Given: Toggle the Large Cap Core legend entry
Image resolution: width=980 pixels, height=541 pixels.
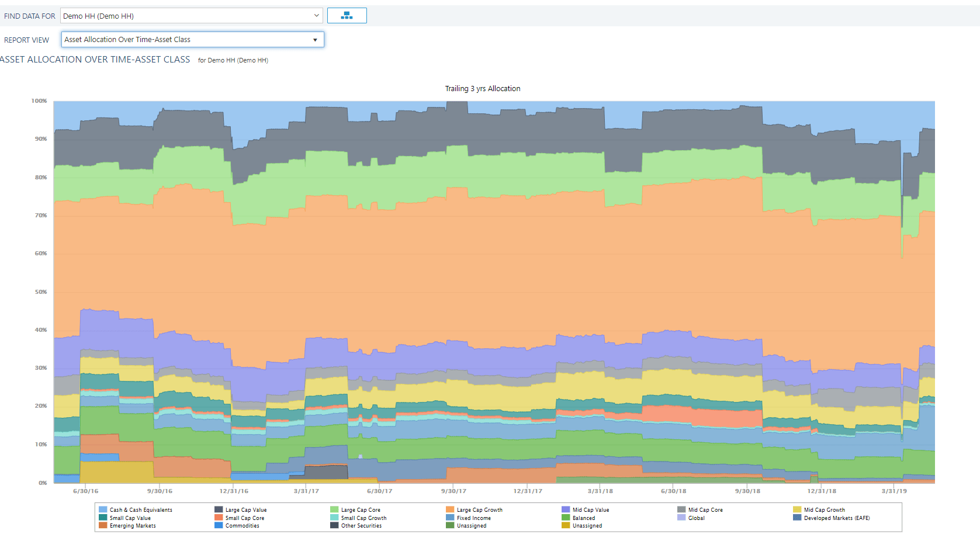Looking at the screenshot, I should coord(355,509).
